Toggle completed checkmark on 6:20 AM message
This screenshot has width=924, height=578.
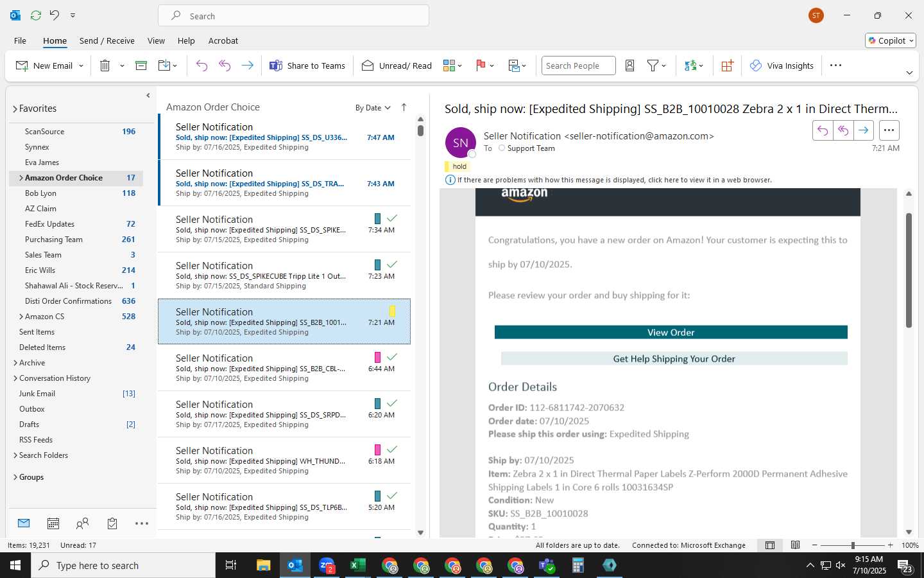point(392,403)
